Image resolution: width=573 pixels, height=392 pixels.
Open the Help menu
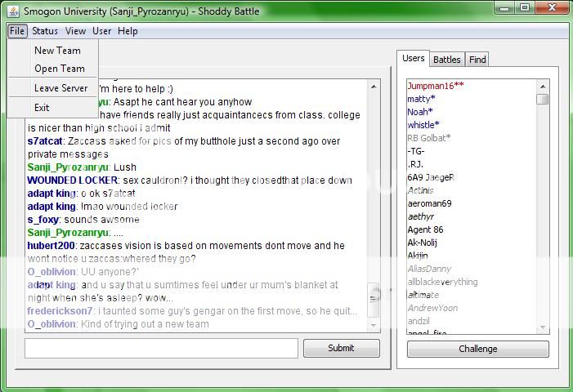point(128,31)
